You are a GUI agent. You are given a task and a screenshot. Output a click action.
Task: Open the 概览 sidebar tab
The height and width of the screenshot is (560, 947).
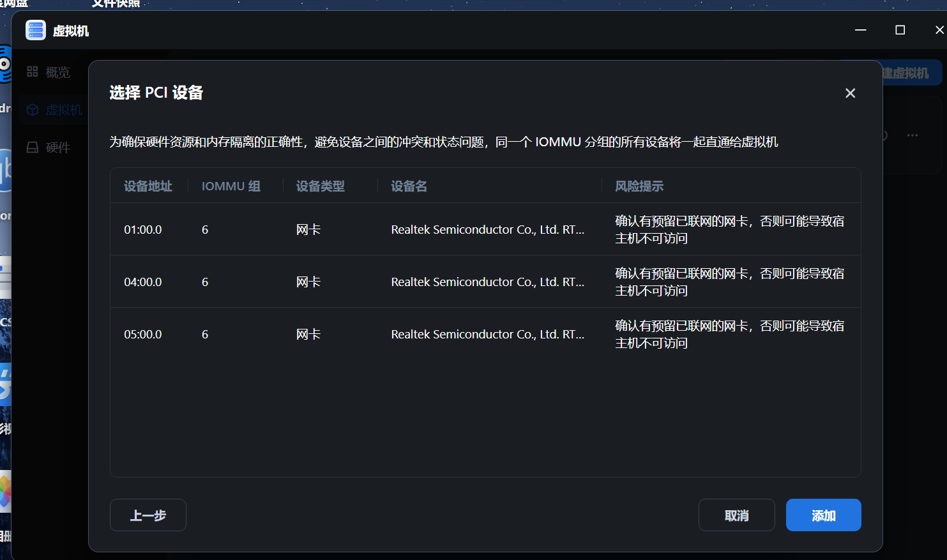tap(50, 72)
